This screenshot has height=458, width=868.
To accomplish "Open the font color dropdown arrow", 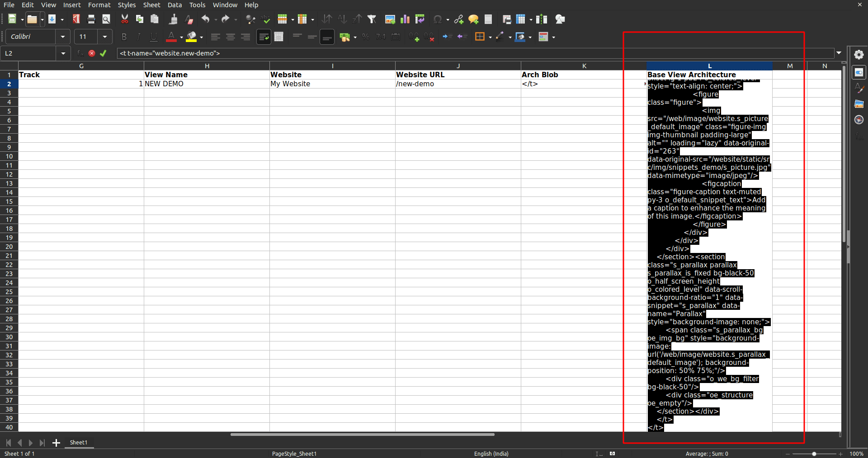I will 181,37.
